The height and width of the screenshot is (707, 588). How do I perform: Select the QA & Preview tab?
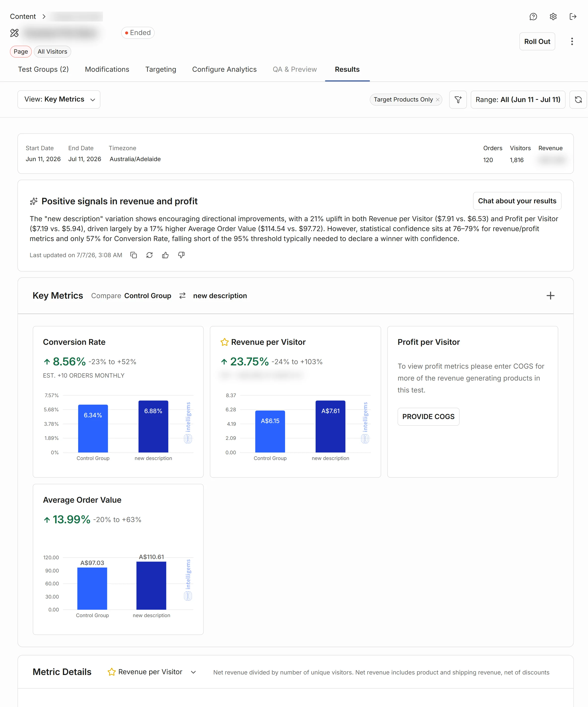(295, 69)
